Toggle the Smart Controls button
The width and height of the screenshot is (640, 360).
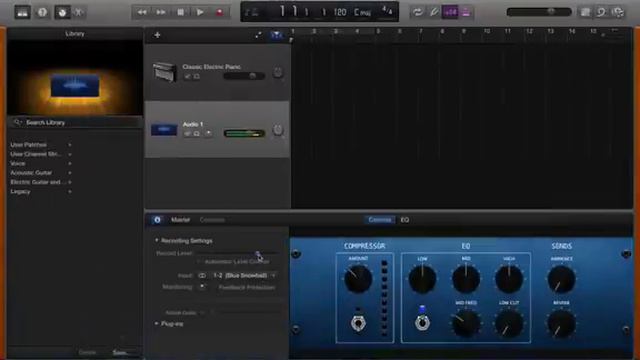pyautogui.click(x=62, y=12)
